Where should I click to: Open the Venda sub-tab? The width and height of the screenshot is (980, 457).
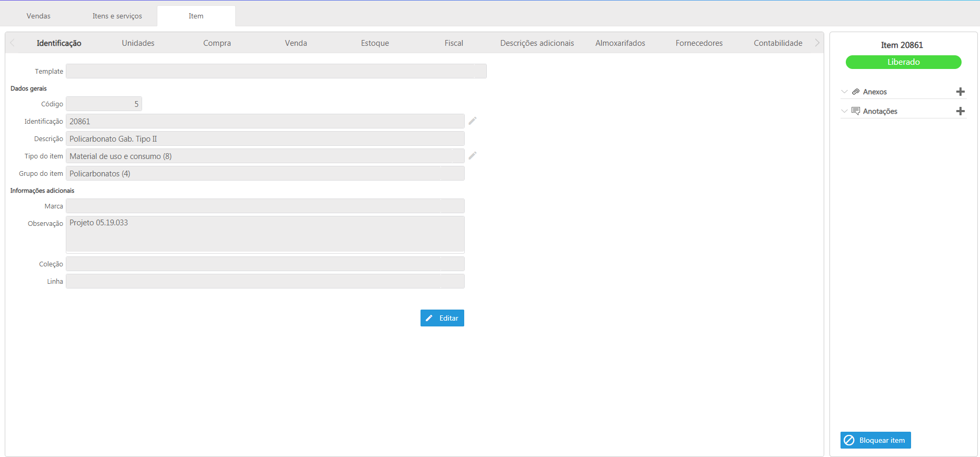[x=296, y=43]
